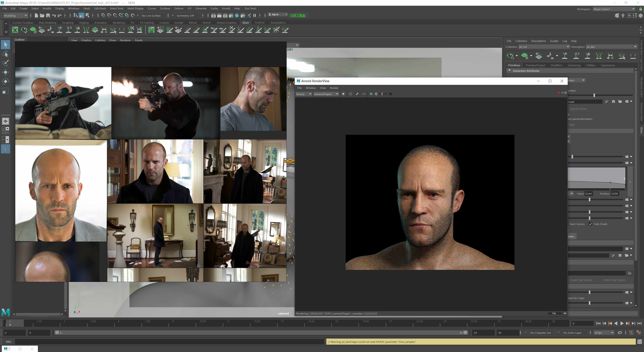Collapse the Generator Attributes section
644x352 pixels.
coord(509,71)
